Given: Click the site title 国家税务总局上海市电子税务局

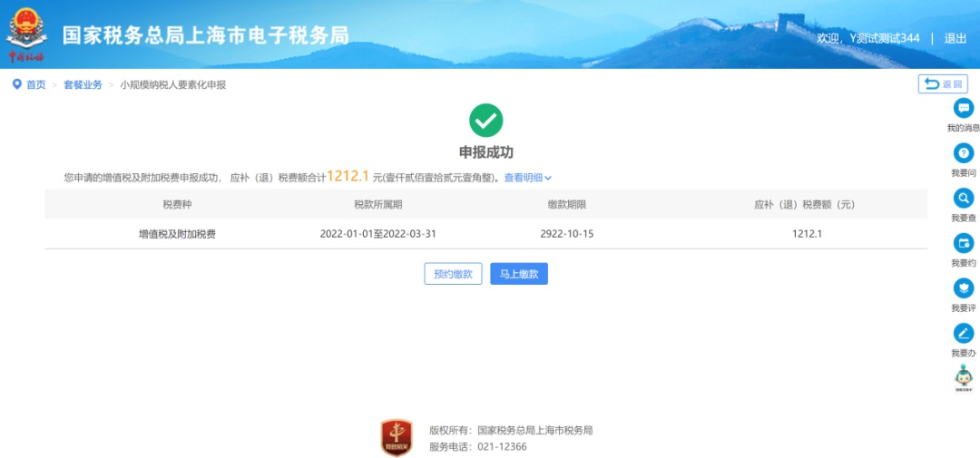Looking at the screenshot, I should click(206, 35).
